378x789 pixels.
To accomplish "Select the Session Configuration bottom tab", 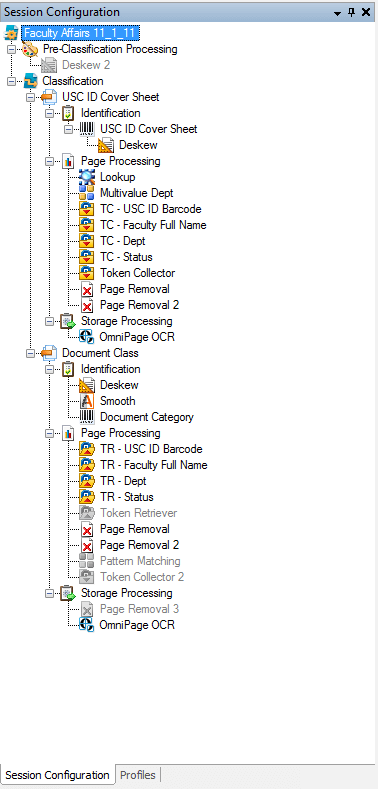I will pyautogui.click(x=57, y=775).
